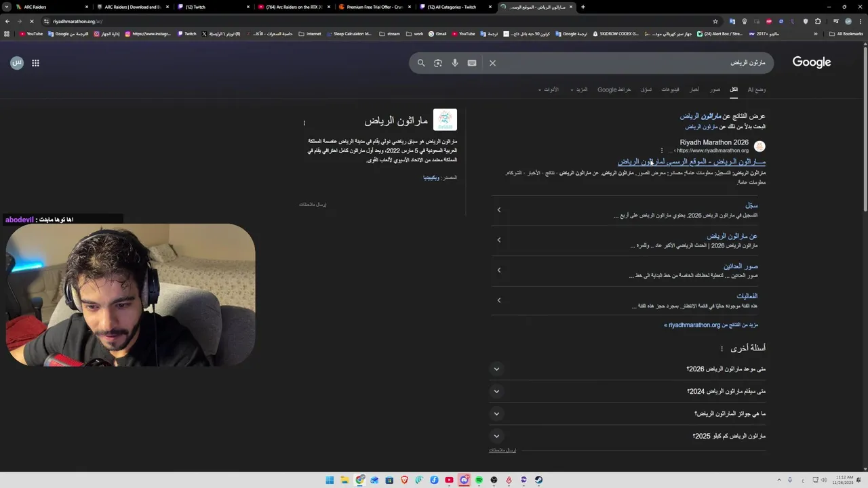
Task: Open File Explorer from taskbar
Action: point(344,480)
